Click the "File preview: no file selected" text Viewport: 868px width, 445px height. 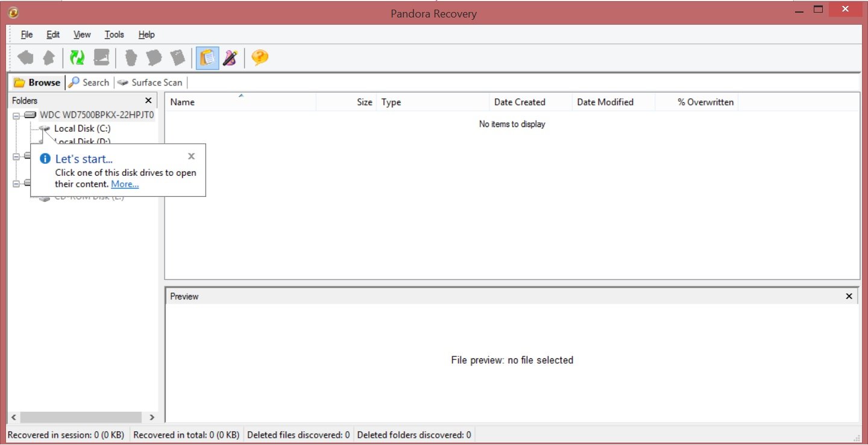point(512,360)
